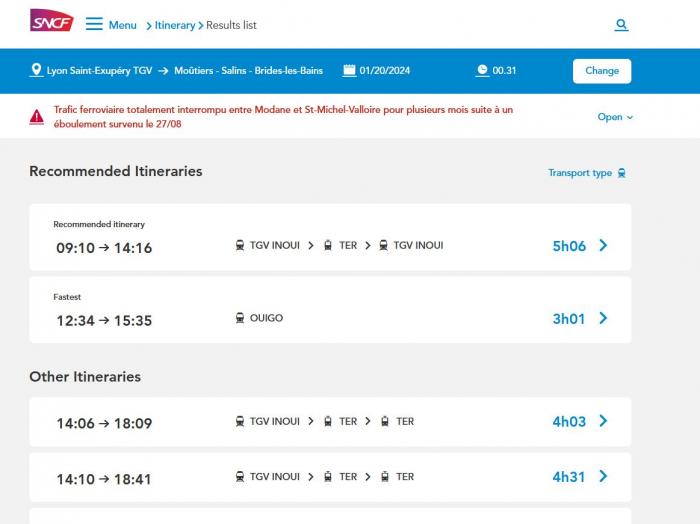Click the Results list breadcrumb
700x524 pixels.
[x=231, y=25]
